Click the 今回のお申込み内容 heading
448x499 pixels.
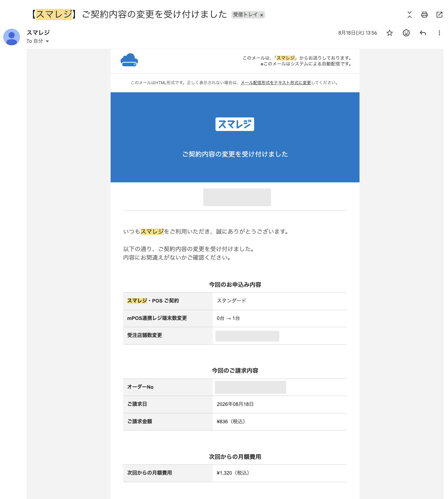click(235, 285)
